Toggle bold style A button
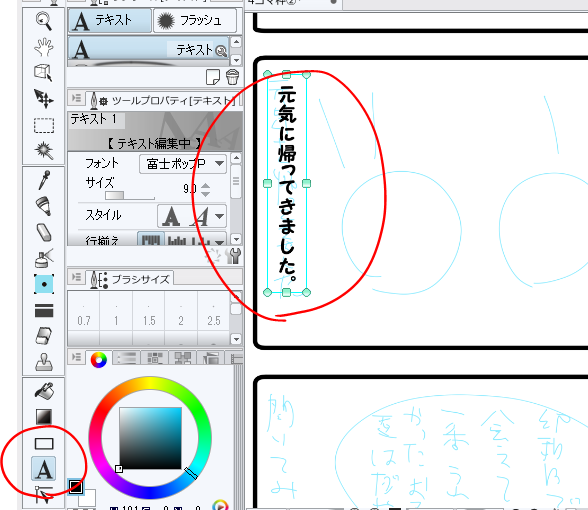588x510 pixels. pos(171,216)
